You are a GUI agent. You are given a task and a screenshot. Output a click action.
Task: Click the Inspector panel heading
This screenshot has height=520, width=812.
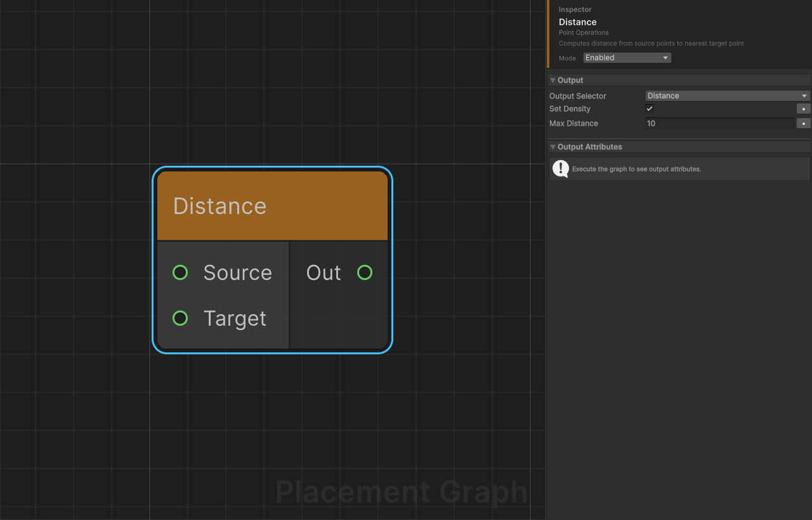coord(575,10)
